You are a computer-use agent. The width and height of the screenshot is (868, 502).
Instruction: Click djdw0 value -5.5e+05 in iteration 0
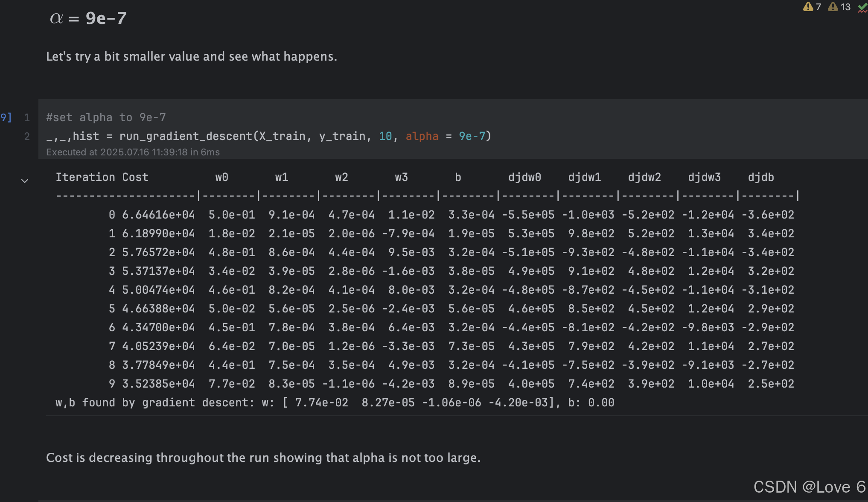click(x=528, y=215)
